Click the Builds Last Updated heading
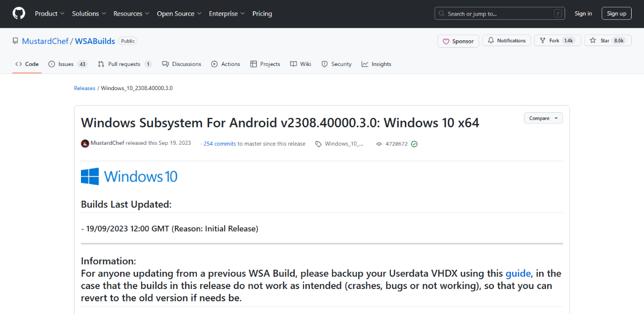This screenshot has height=318, width=644. [126, 204]
